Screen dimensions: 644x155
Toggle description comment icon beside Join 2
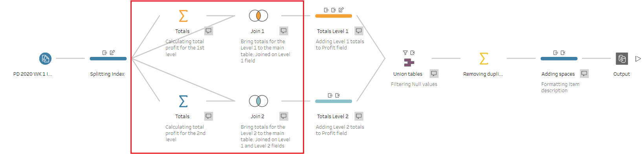point(284,116)
